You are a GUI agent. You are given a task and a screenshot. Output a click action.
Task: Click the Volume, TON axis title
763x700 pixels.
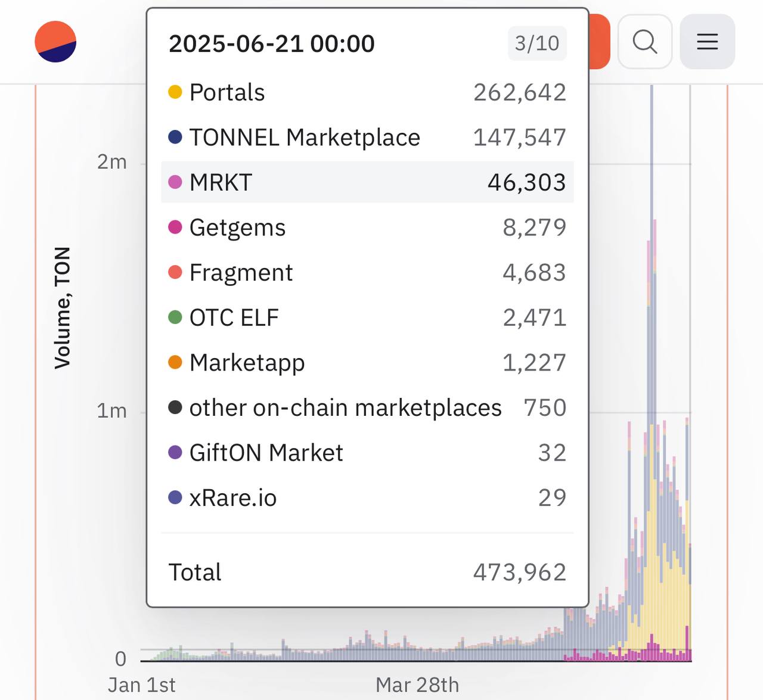(62, 308)
